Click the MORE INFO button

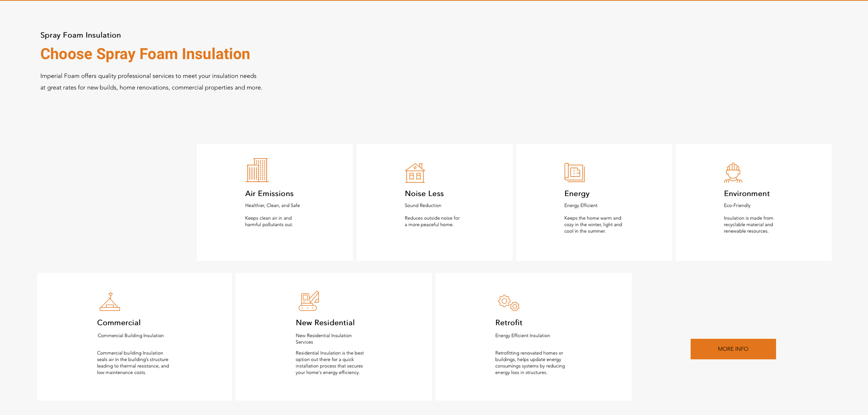tap(733, 349)
